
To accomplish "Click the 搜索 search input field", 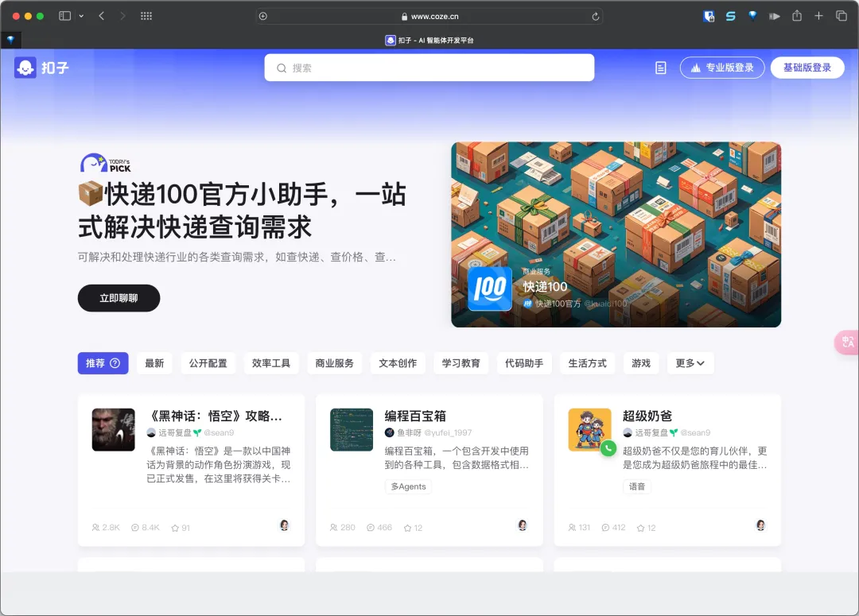I will pos(429,68).
